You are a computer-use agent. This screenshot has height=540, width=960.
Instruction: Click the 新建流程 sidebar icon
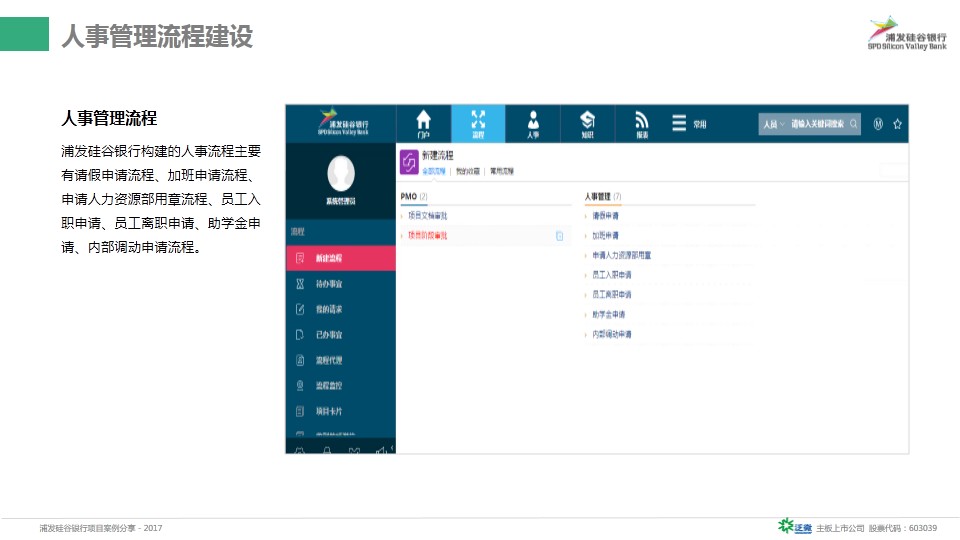[300, 258]
